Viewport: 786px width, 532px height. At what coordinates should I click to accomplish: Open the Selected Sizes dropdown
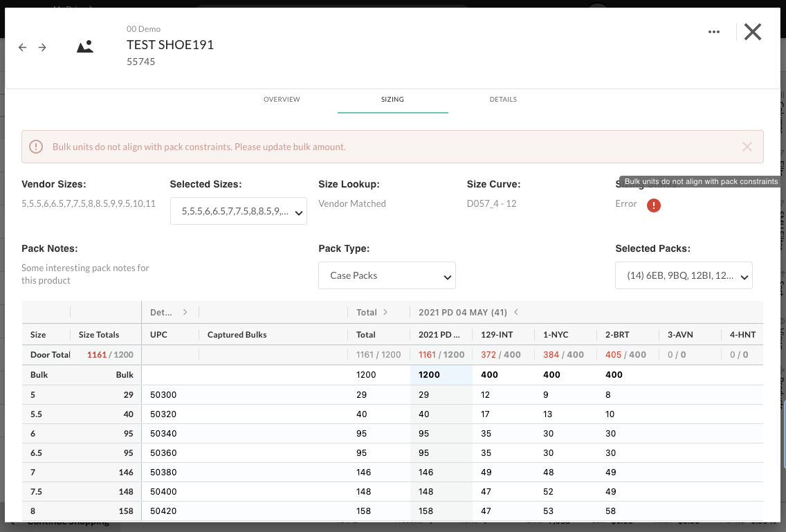tap(238, 212)
